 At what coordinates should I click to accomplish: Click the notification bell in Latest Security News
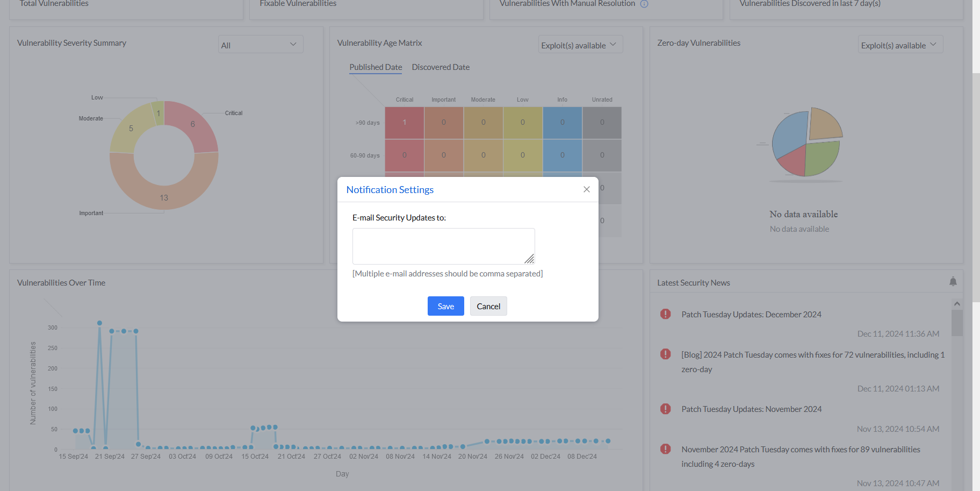pos(953,281)
